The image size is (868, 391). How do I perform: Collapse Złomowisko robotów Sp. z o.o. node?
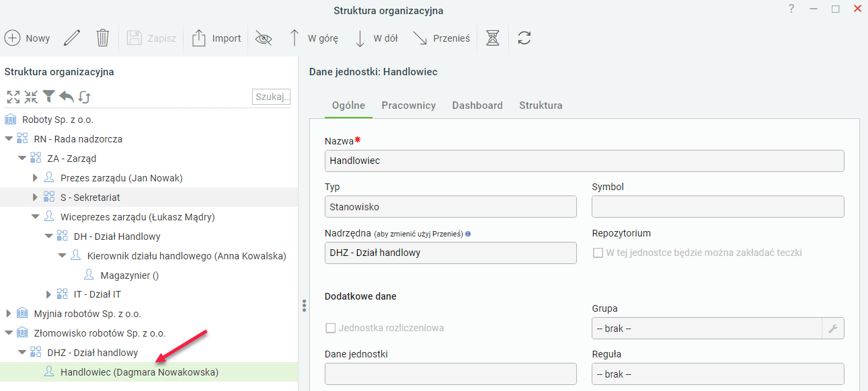click(9, 333)
